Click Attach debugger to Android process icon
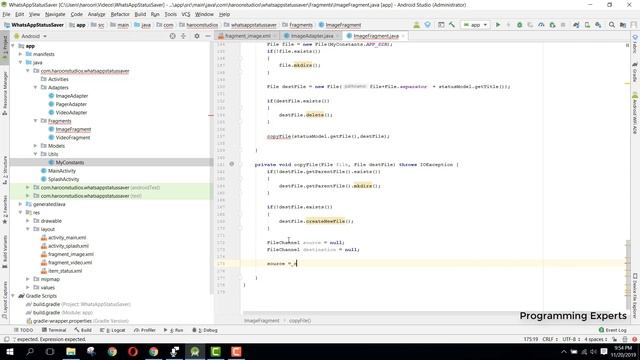This screenshot has height=360, width=640. tap(552, 25)
